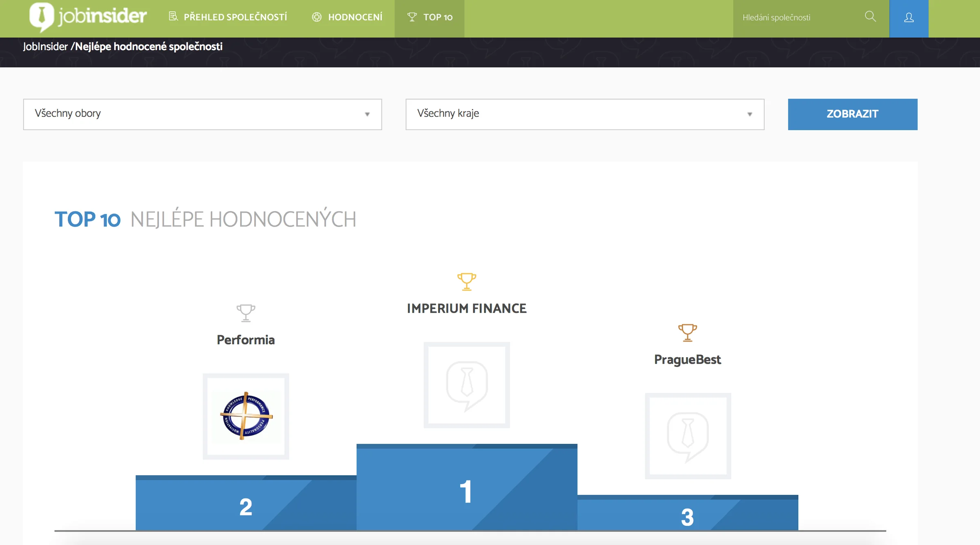Click the jobinsider logo
Screen dimensions: 980x545
[88, 17]
